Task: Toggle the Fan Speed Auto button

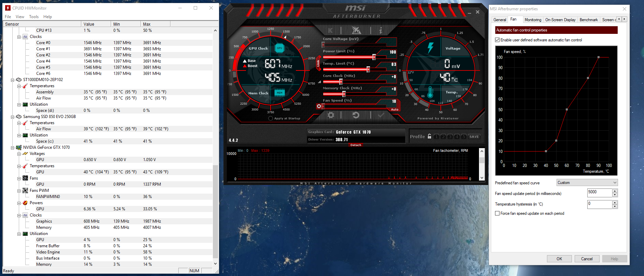Action: [x=395, y=109]
